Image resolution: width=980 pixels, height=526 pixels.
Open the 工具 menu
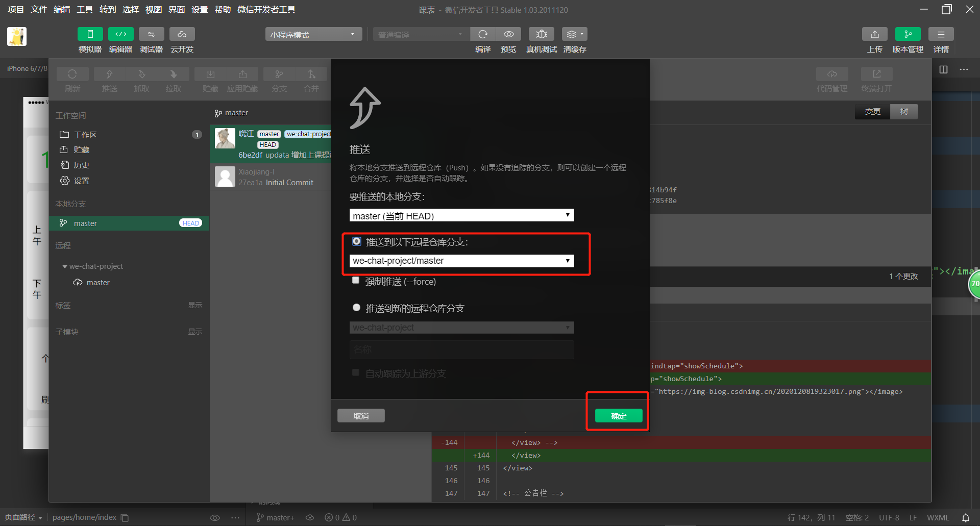(85, 10)
